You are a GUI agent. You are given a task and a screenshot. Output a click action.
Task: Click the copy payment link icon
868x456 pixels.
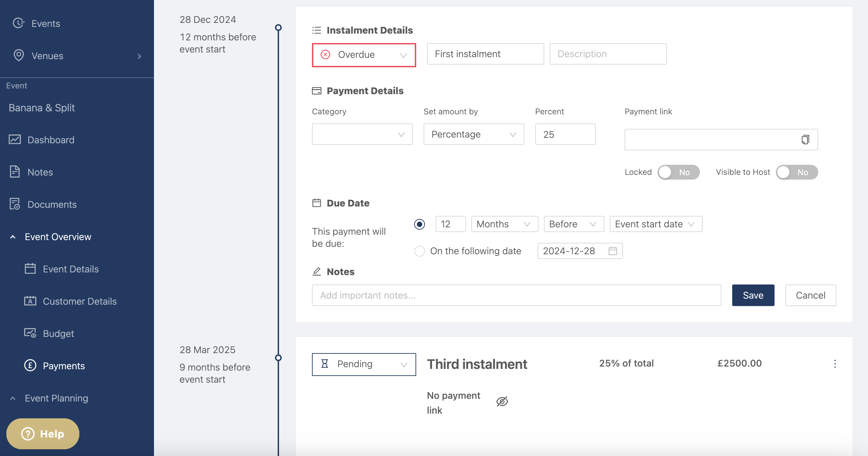[805, 139]
